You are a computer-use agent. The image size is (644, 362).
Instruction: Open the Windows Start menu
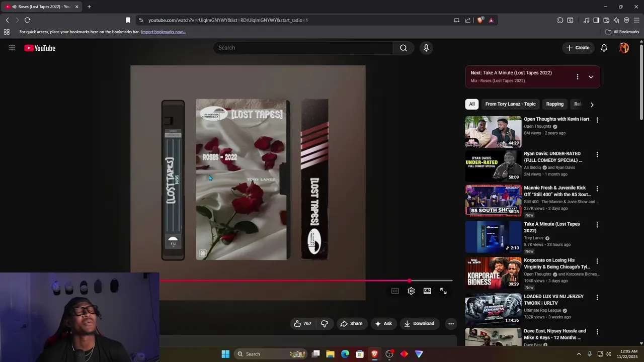(x=225, y=354)
